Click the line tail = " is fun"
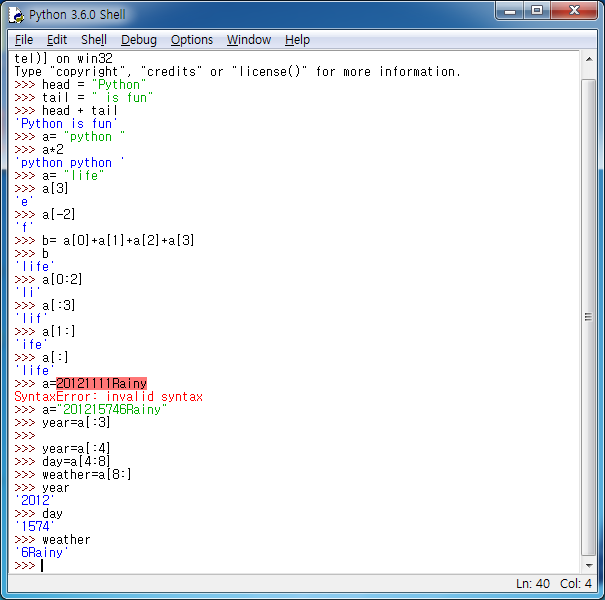This screenshot has width=605, height=600. (84, 98)
